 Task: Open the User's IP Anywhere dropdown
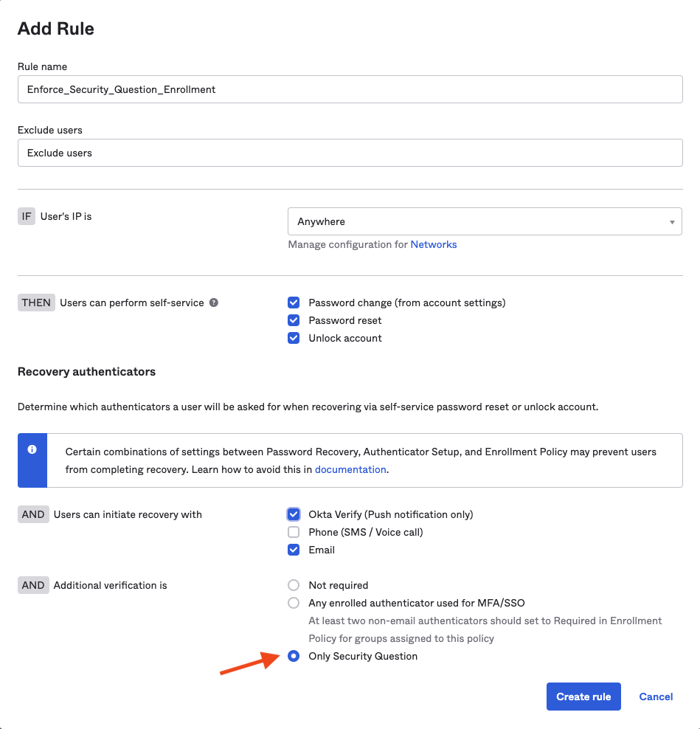484,221
